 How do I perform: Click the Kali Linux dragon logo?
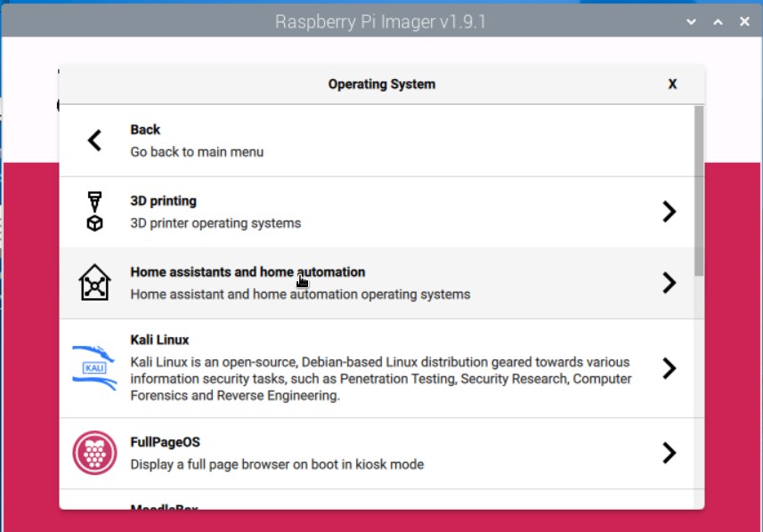[x=94, y=368]
